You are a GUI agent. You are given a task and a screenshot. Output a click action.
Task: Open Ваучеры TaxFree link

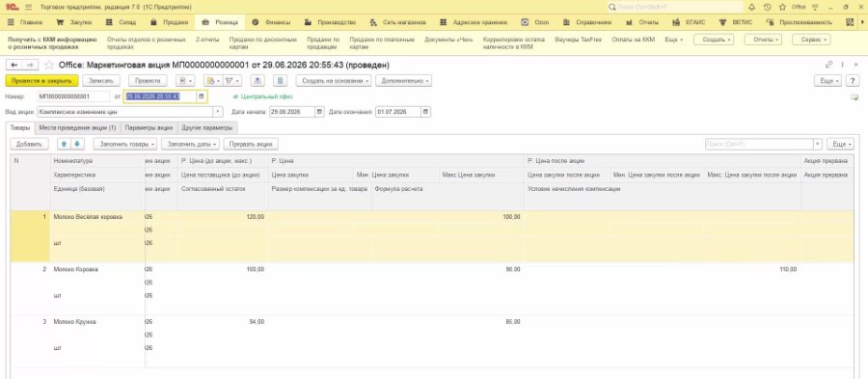coord(578,40)
